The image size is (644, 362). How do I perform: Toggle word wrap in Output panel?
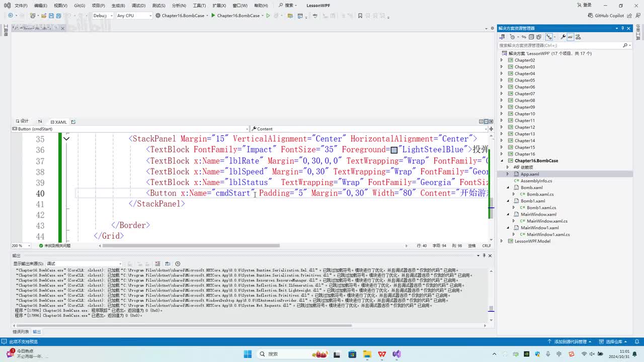pyautogui.click(x=168, y=263)
